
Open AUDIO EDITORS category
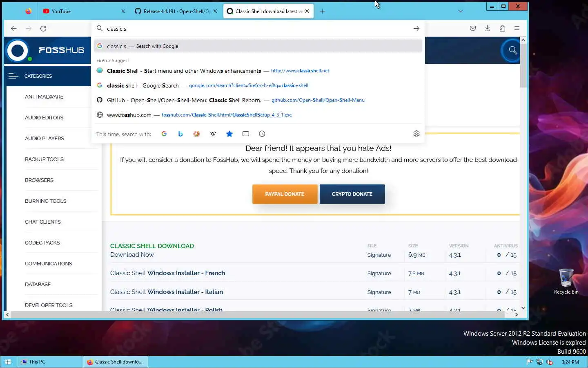tap(44, 118)
